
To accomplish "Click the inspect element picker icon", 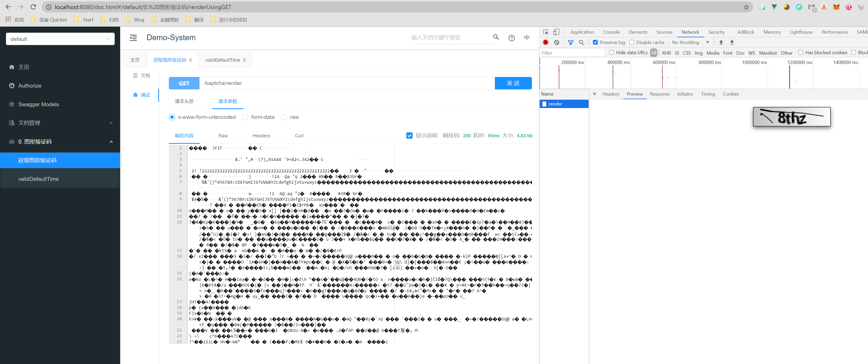I will 546,32.
